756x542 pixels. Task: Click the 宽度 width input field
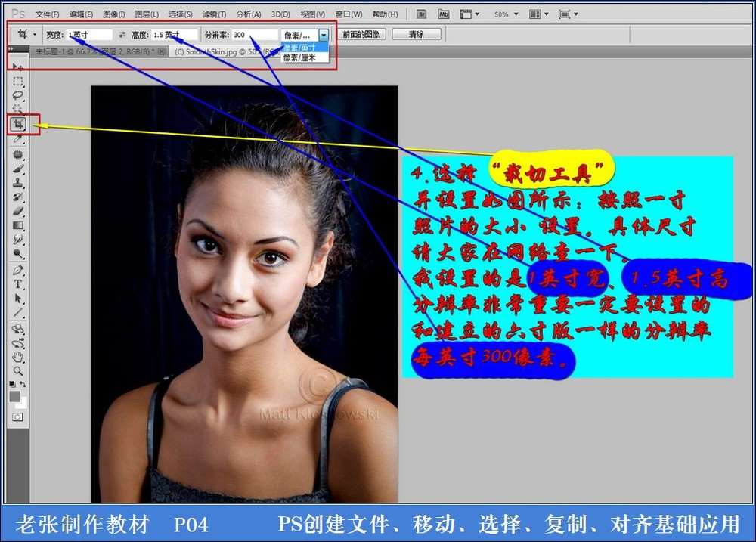[x=89, y=35]
